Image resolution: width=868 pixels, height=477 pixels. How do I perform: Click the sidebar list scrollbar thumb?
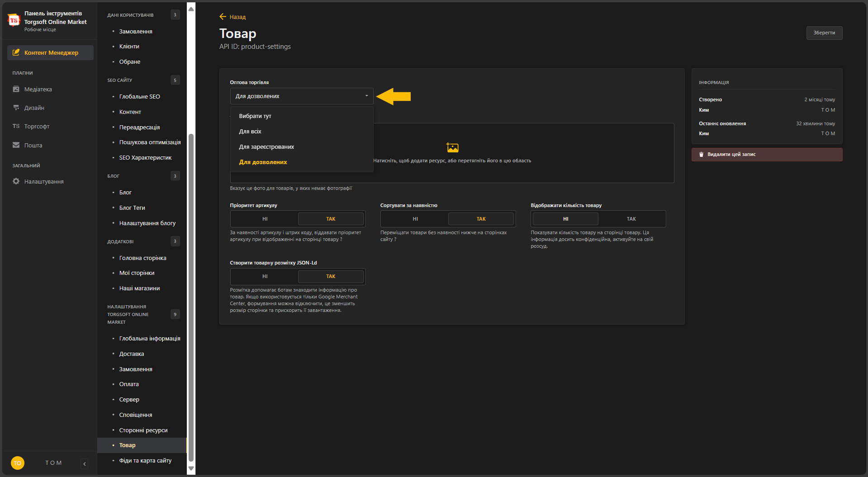(191, 298)
